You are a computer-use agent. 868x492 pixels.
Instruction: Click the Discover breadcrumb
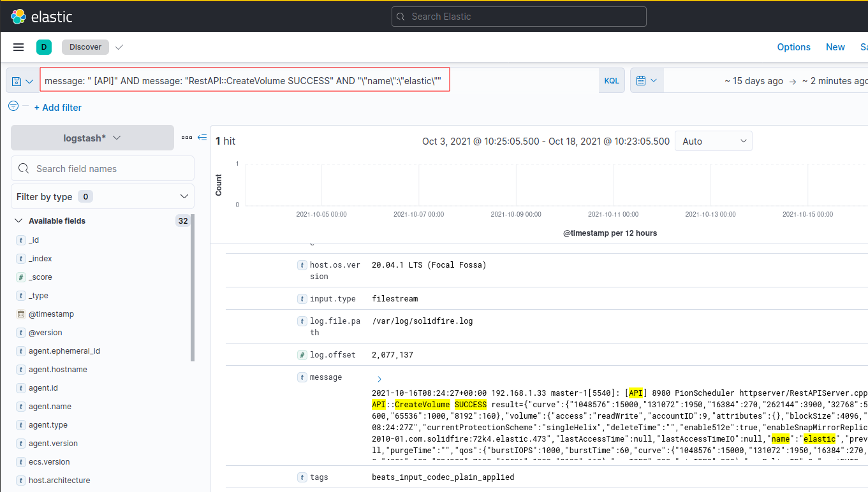85,47
